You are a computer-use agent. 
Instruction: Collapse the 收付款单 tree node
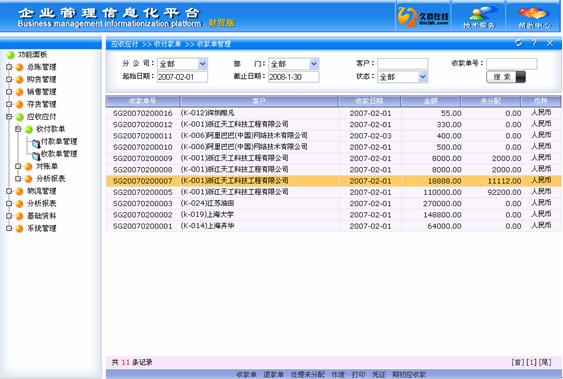[x=18, y=129]
